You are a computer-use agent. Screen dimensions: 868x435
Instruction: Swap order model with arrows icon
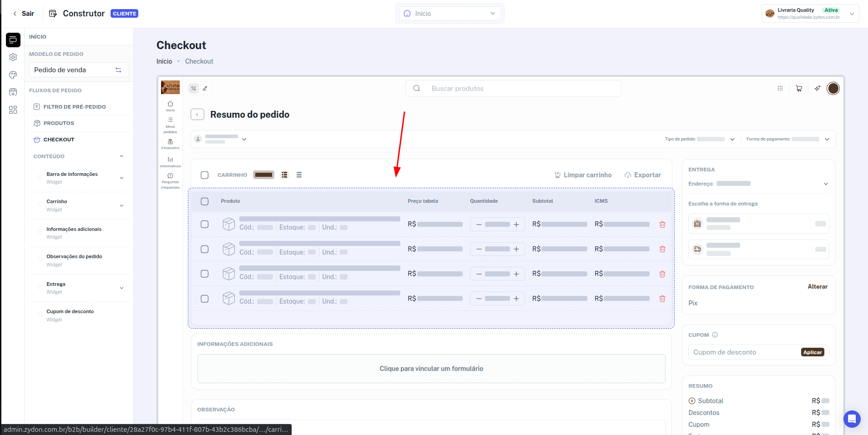tap(118, 70)
